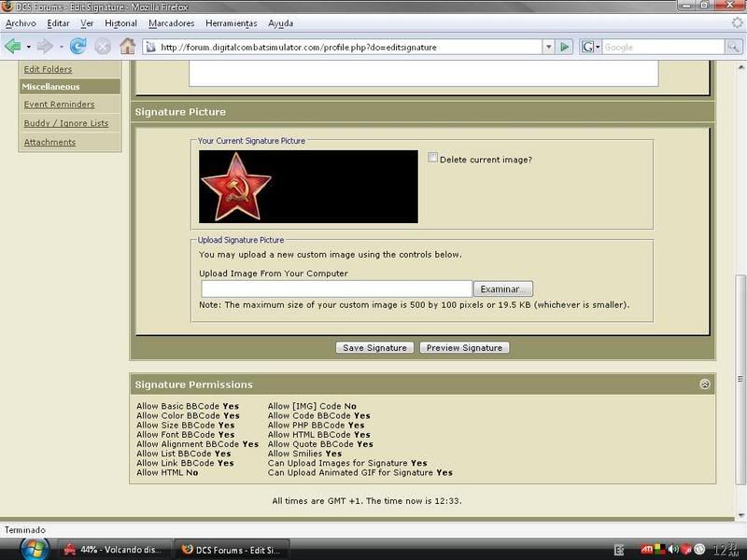Open the Attachments sidebar link
The width and height of the screenshot is (747, 560).
(x=49, y=142)
